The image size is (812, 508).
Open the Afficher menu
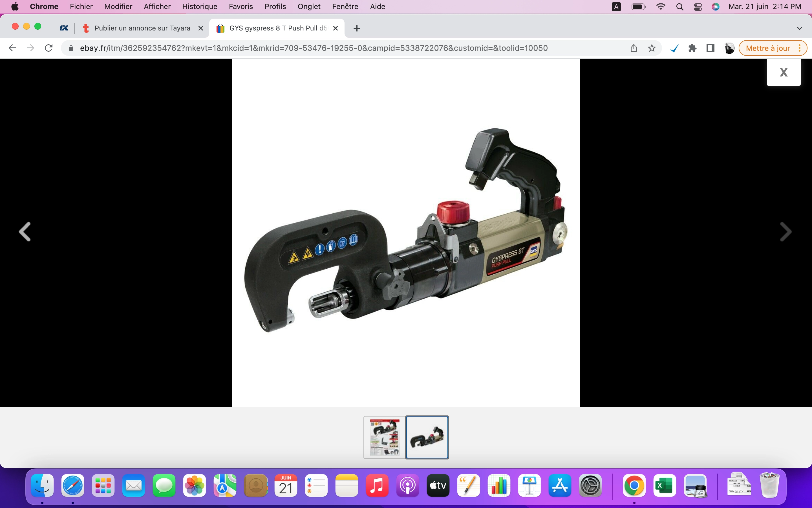(157, 6)
